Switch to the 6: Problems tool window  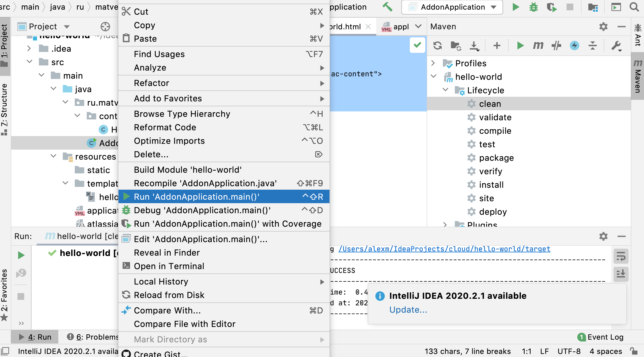(x=92, y=337)
